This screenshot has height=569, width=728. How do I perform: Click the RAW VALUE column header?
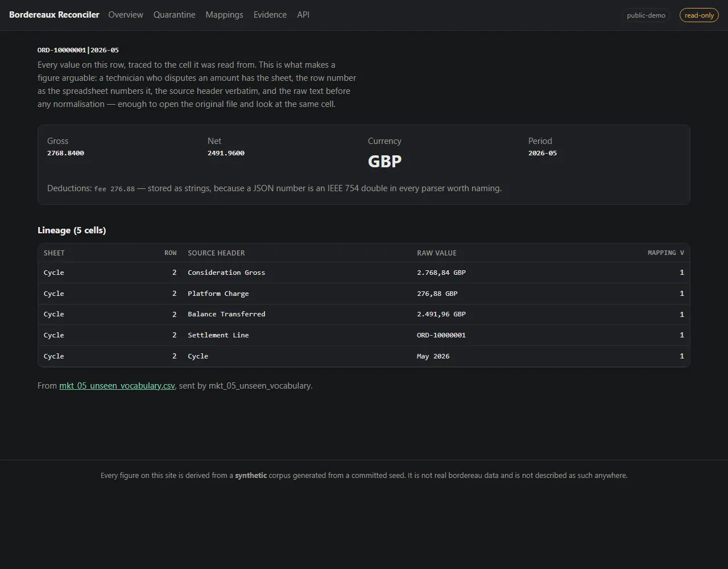click(437, 253)
